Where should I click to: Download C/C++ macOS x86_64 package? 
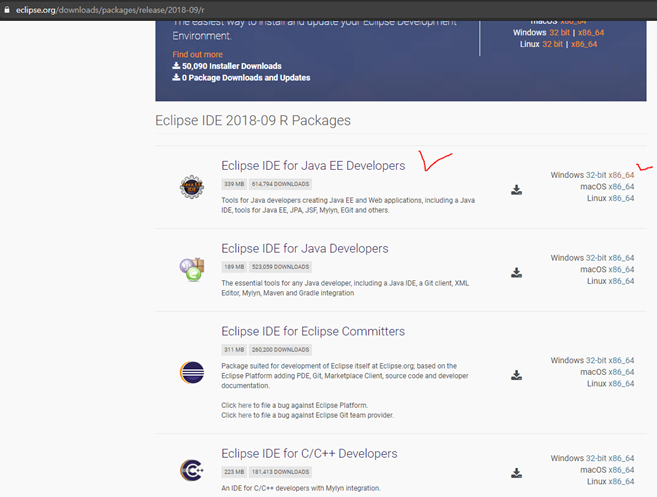(x=621, y=470)
